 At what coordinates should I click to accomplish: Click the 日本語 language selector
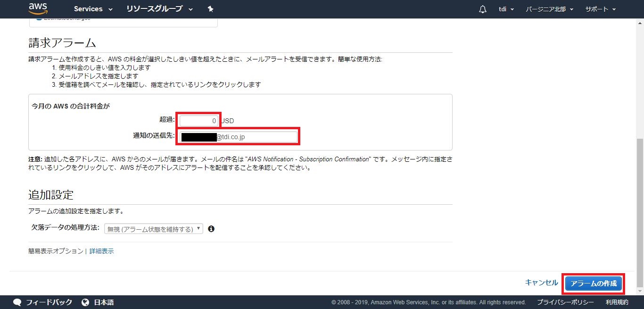click(104, 302)
